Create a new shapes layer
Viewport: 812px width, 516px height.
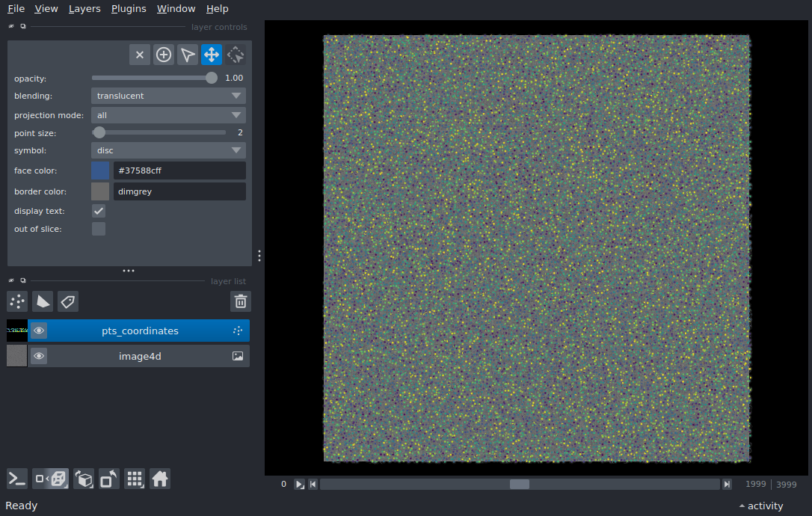point(43,301)
